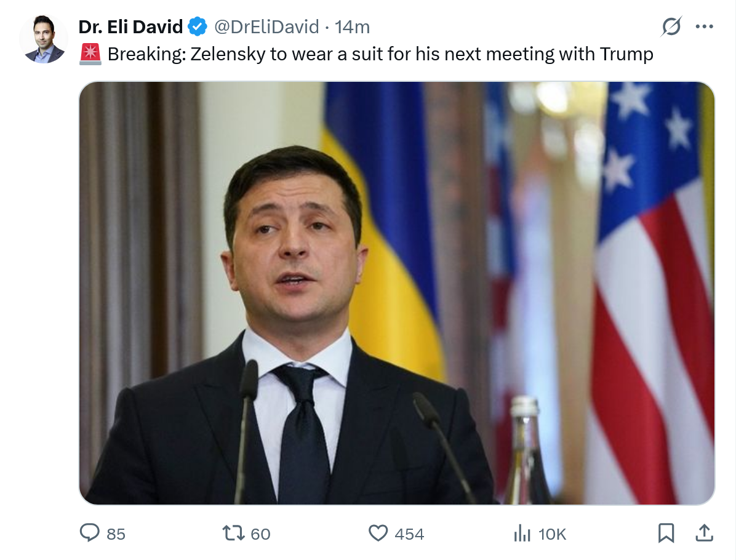Open the three-dot more options menu
This screenshot has width=736, height=560.
click(704, 26)
